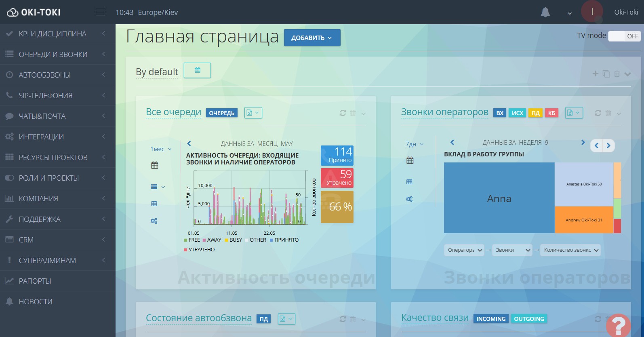Open calendar in Все очереди widget
Viewport: 644px width, 337px height.
[154, 165]
